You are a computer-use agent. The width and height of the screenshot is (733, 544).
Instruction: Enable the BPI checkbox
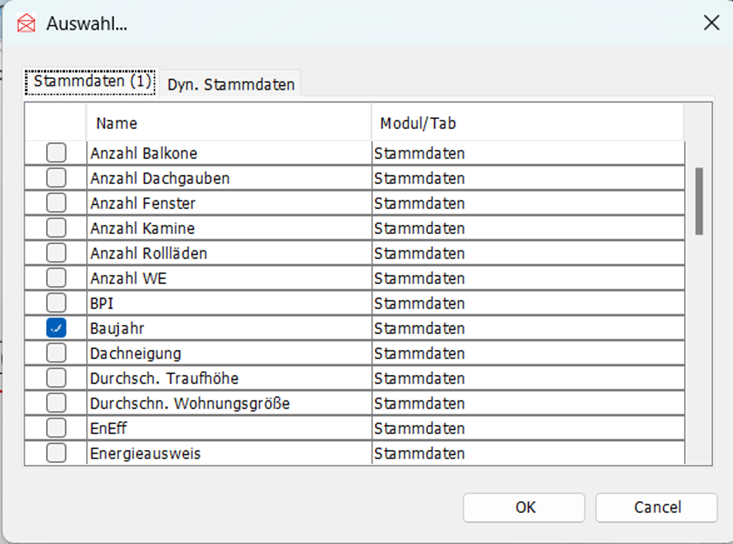point(57,303)
